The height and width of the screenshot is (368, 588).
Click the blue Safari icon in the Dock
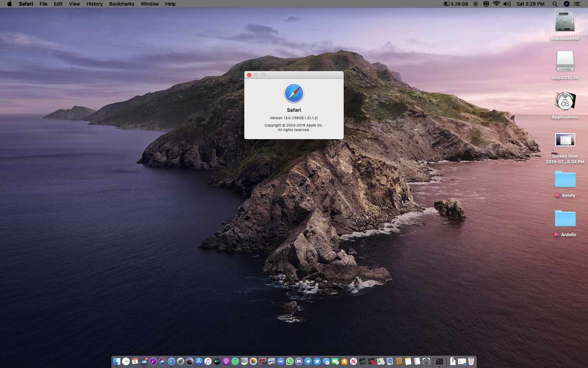(x=171, y=361)
